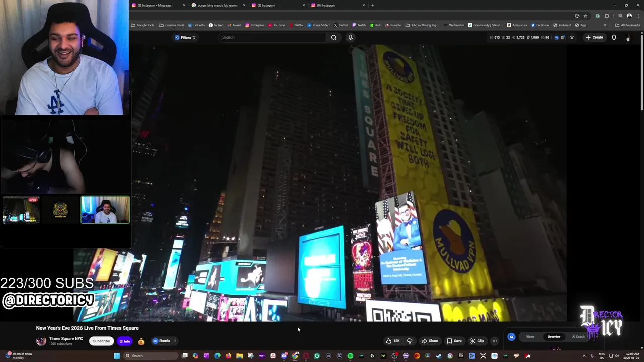Screen dimensions: 644x362
Task: Expand the Remix dropdown
Action: [175, 341]
